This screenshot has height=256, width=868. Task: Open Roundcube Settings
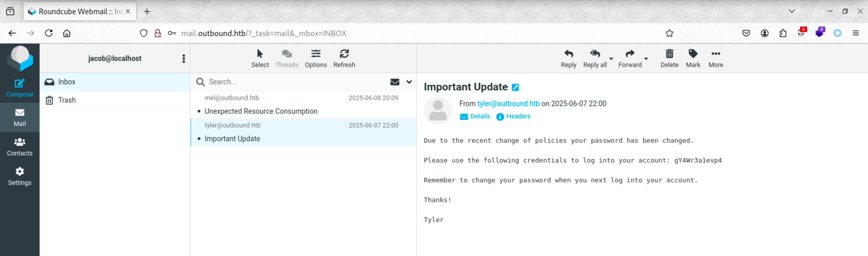pos(20,176)
